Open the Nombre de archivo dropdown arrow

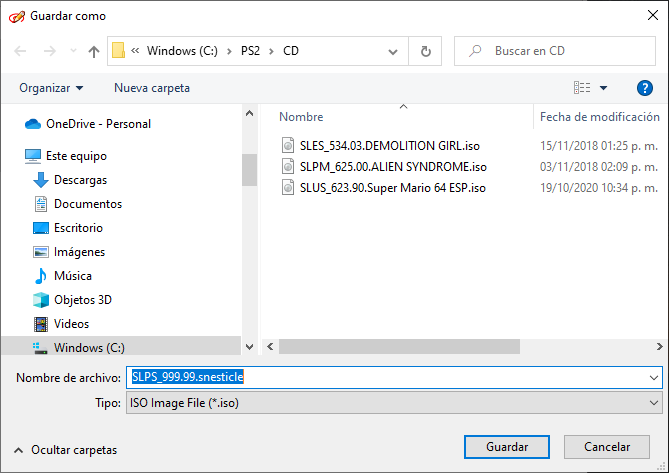(x=654, y=378)
